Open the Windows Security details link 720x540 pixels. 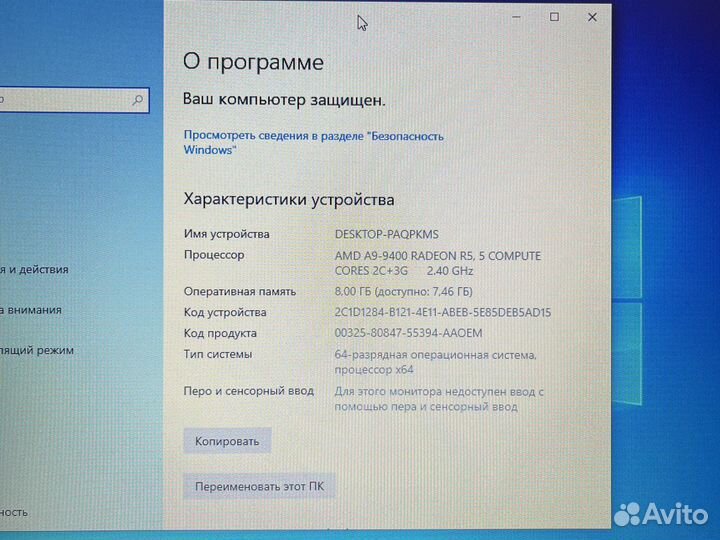pos(314,143)
